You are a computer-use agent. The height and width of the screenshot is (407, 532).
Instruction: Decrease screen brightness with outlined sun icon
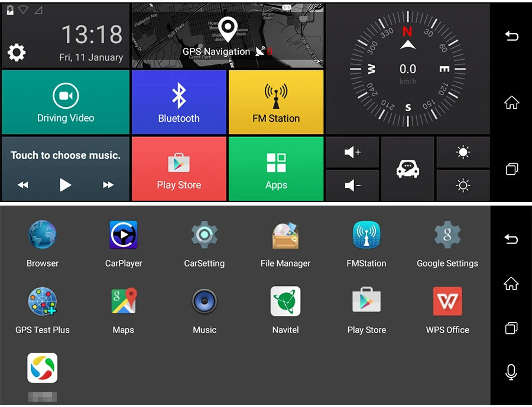pyautogui.click(x=463, y=185)
